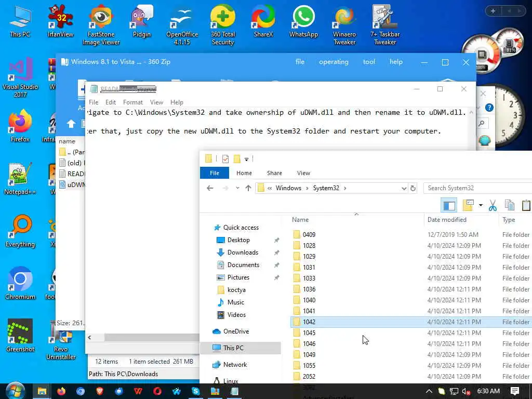Open the Notepad++ desktop shortcut
The image size is (532, 399).
(x=20, y=178)
